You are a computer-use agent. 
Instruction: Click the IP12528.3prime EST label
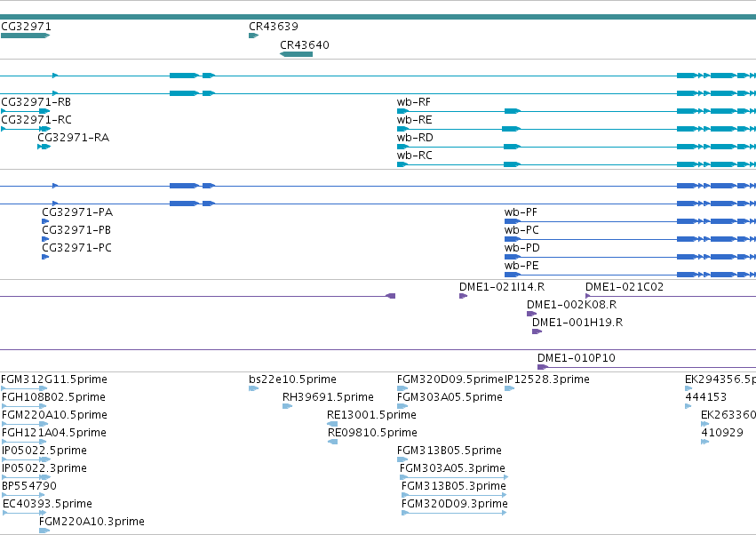pos(546,379)
